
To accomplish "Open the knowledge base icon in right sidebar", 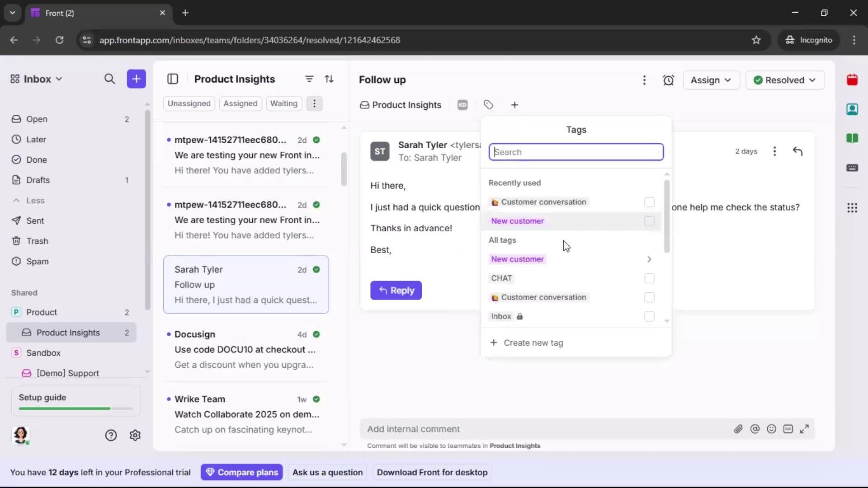I will pos(853,139).
